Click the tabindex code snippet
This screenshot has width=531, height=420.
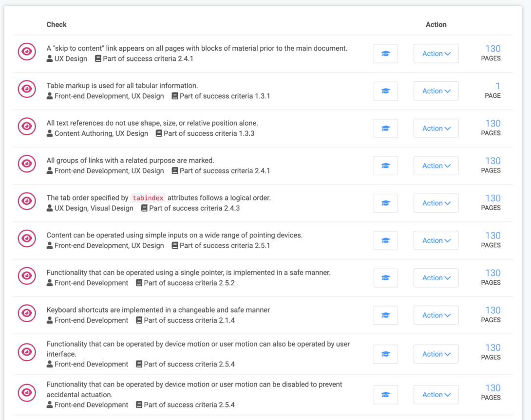(x=148, y=198)
